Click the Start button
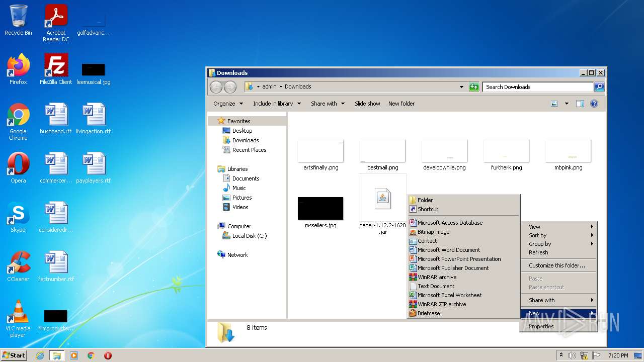Screen dimensions: 644x362 pyautogui.click(x=14, y=355)
